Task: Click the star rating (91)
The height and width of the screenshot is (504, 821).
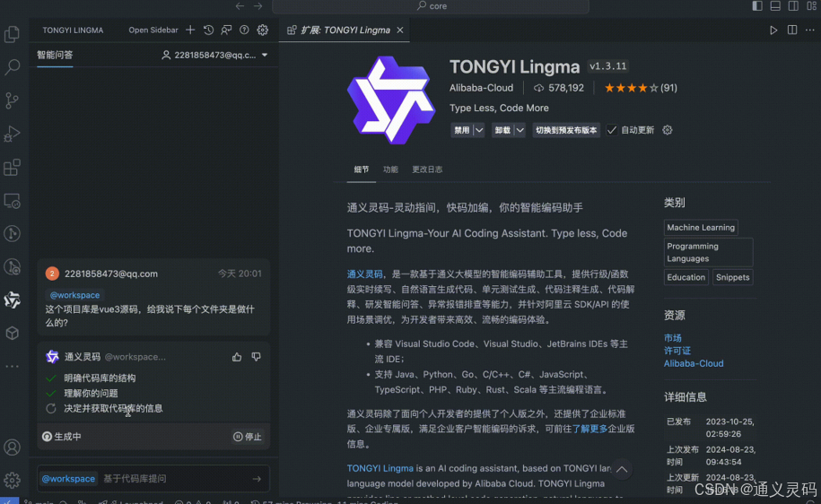Action: click(x=641, y=88)
